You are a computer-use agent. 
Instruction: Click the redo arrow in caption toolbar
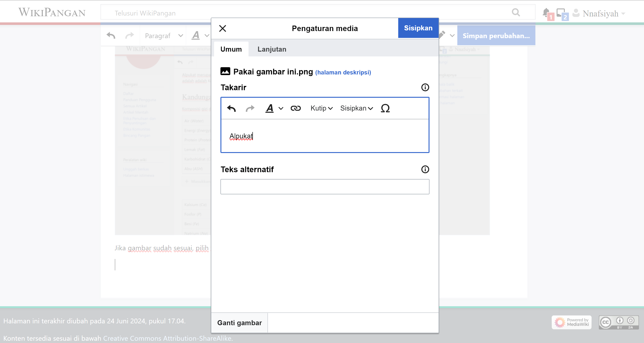pyautogui.click(x=250, y=108)
